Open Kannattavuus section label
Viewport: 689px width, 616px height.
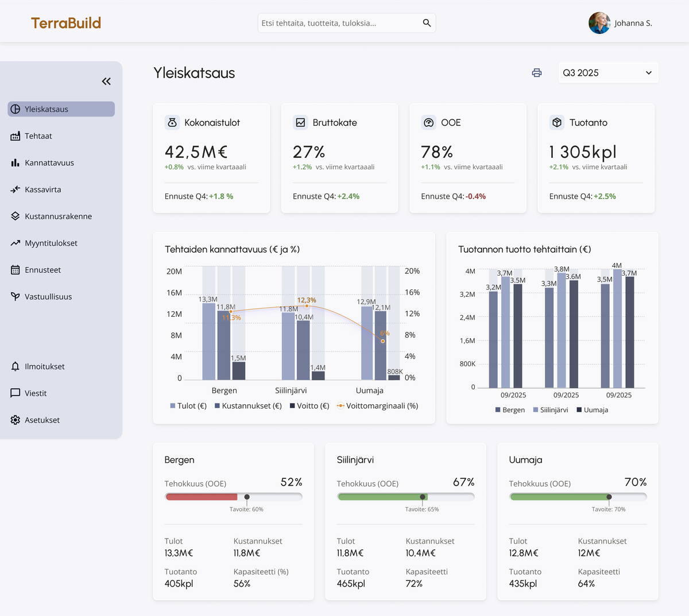pyautogui.click(x=49, y=162)
